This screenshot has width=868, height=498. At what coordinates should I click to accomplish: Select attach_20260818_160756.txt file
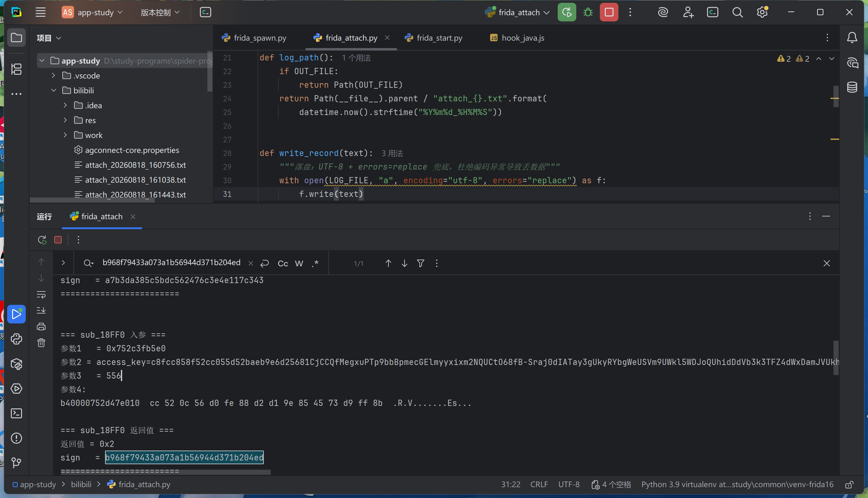tap(130, 165)
